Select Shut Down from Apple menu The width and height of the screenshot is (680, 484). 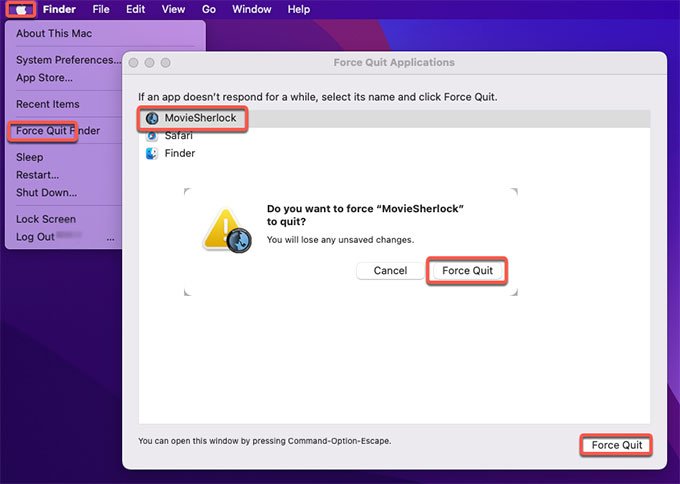46,192
